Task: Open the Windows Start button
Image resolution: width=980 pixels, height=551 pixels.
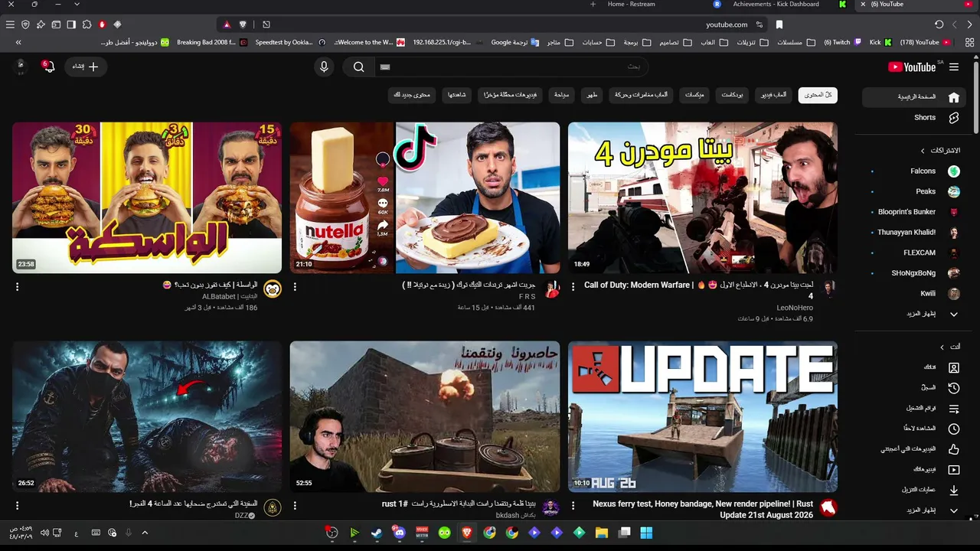Action: pos(646,533)
